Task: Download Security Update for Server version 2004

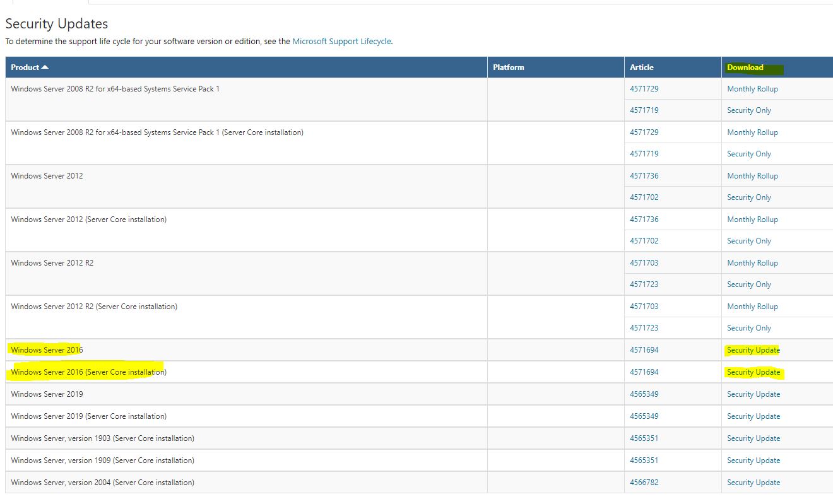Action: [x=753, y=483]
